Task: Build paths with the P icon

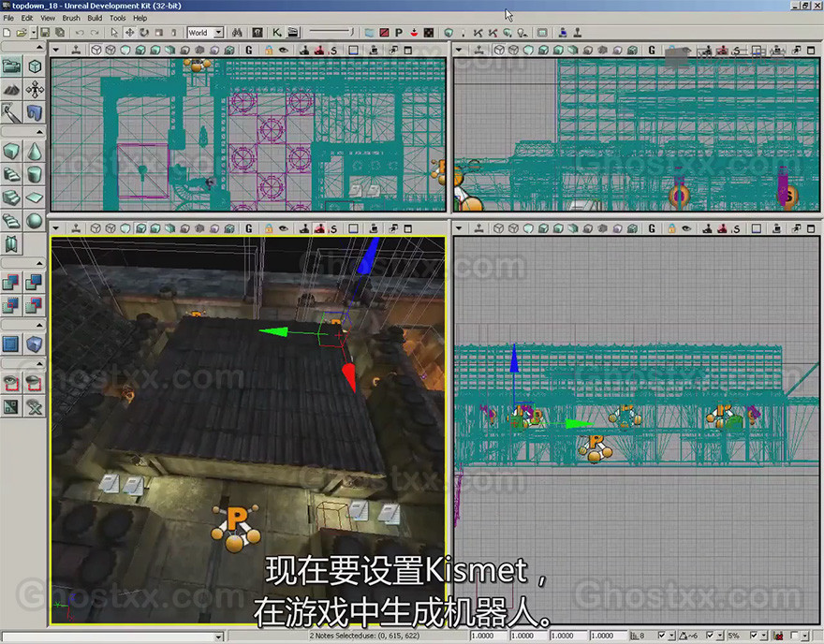Action: pyautogui.click(x=399, y=33)
